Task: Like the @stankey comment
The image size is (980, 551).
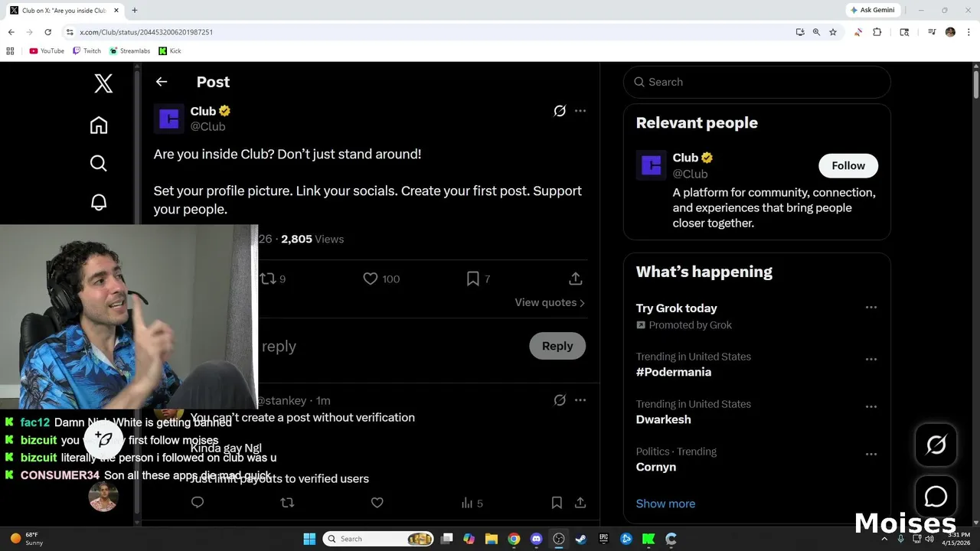Action: (x=377, y=503)
